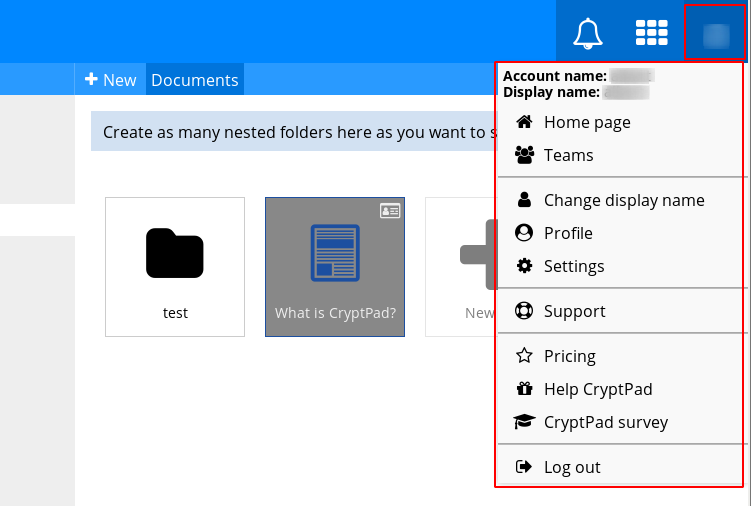Toggle the user avatar menu
The width and height of the screenshot is (751, 506).
coord(716,35)
